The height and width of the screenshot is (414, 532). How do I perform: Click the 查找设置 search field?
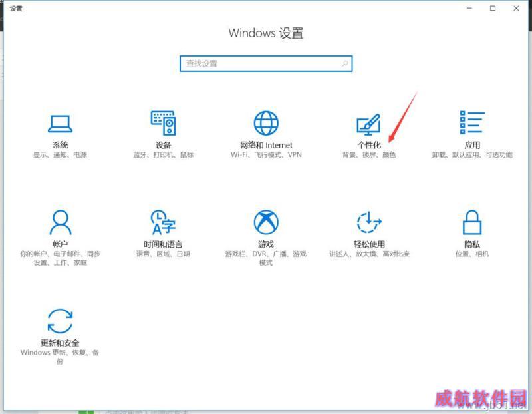(266, 63)
